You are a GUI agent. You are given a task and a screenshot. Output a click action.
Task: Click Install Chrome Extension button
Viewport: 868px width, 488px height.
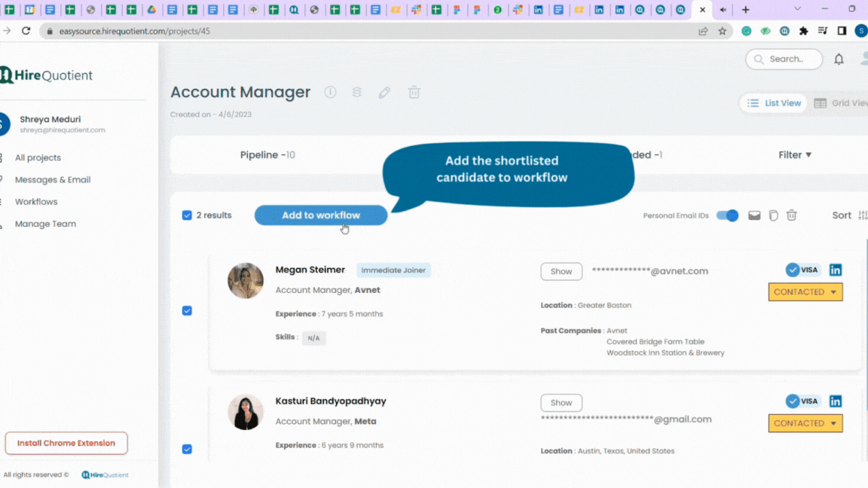pos(66,443)
